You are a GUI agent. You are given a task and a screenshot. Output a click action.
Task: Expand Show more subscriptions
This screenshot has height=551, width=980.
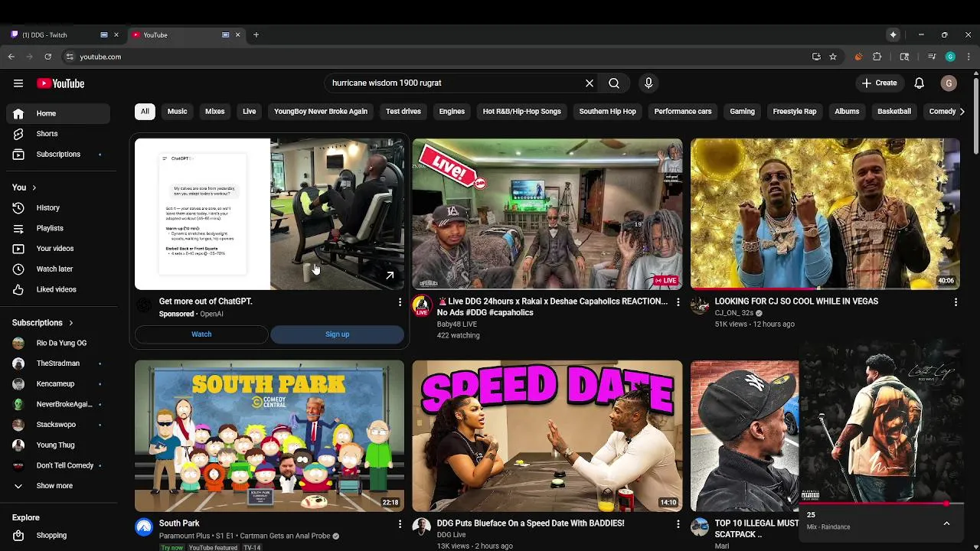(x=58, y=486)
